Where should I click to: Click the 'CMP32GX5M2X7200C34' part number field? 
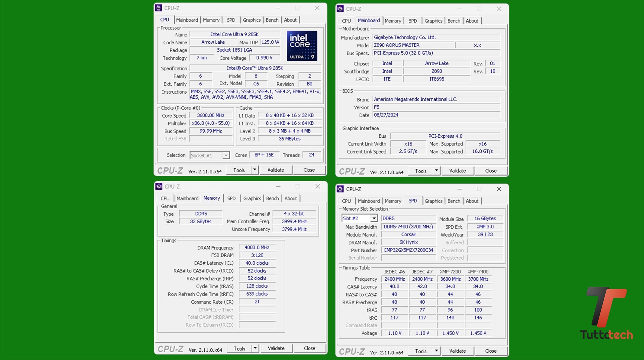click(x=409, y=250)
